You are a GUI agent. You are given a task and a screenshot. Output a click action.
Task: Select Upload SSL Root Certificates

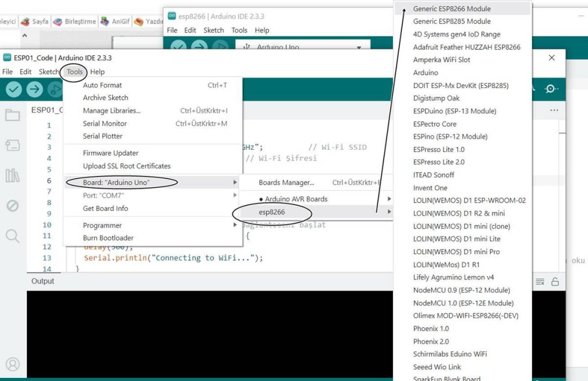[x=153, y=166]
